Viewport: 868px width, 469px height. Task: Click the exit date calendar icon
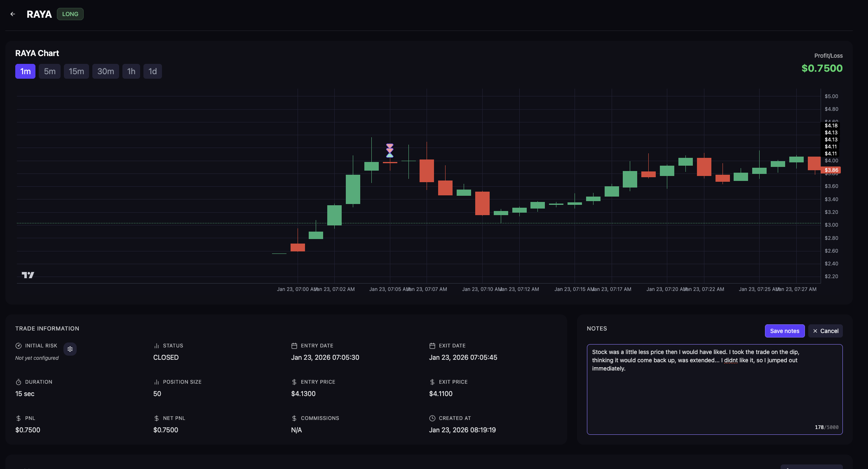(x=432, y=346)
